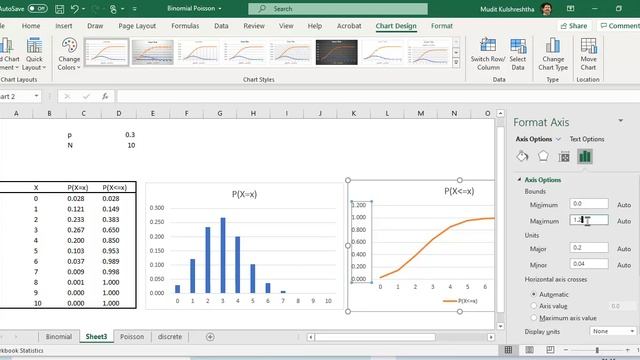
Task: Cancel formula entry X icon
Action: click(67, 96)
